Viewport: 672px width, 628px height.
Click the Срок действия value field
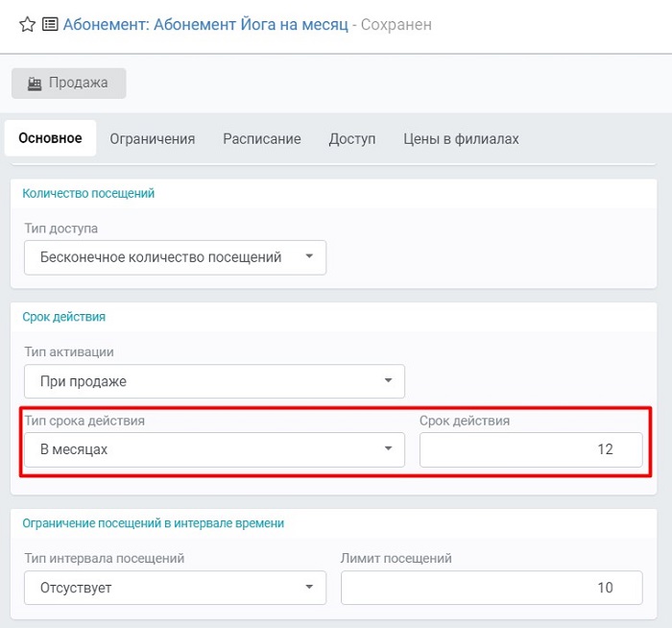(x=531, y=449)
